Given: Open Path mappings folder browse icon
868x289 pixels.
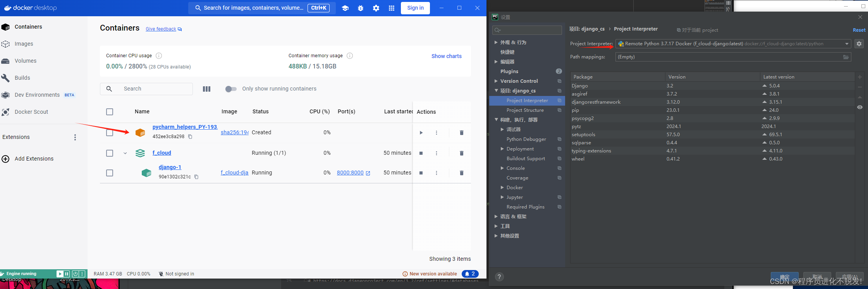Looking at the screenshot, I should (x=846, y=57).
